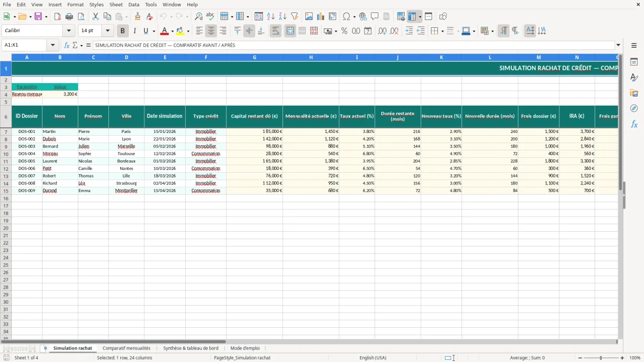Screen dimensions: 644x362
Task: Format as percent with % icon
Action: point(344,31)
